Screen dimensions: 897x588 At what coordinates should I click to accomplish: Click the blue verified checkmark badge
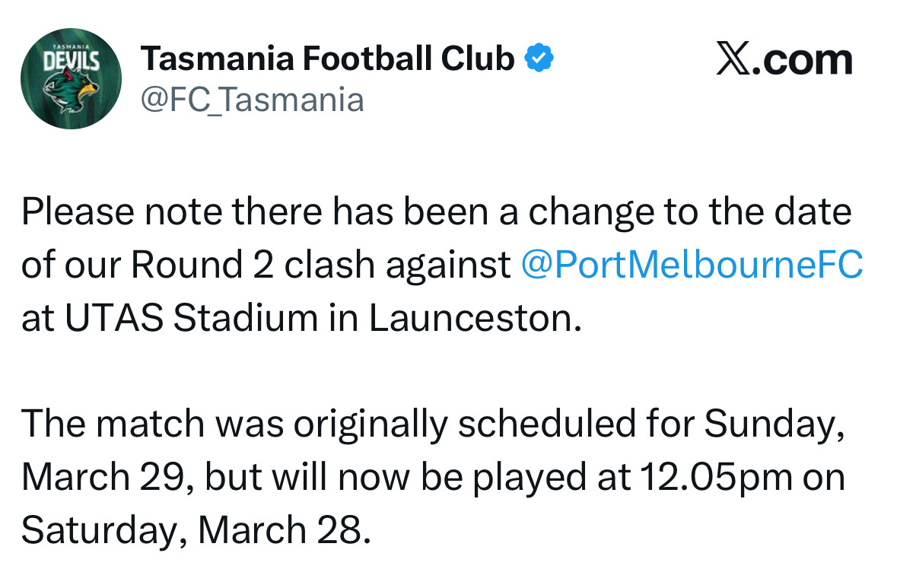[x=539, y=58]
